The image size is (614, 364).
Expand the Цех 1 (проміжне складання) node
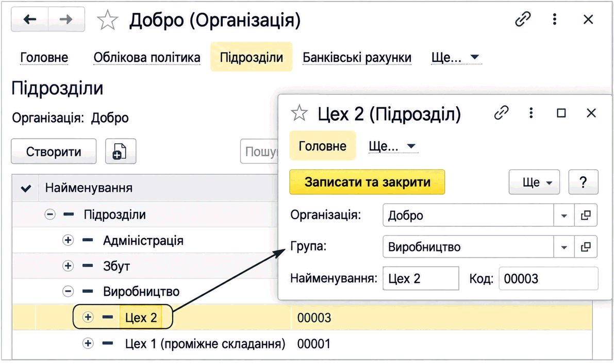tap(88, 343)
